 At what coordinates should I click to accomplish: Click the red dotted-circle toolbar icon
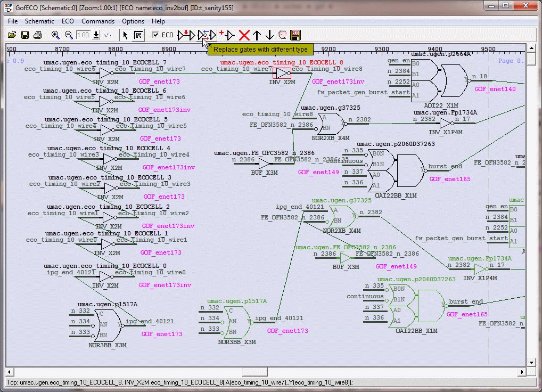[282, 35]
